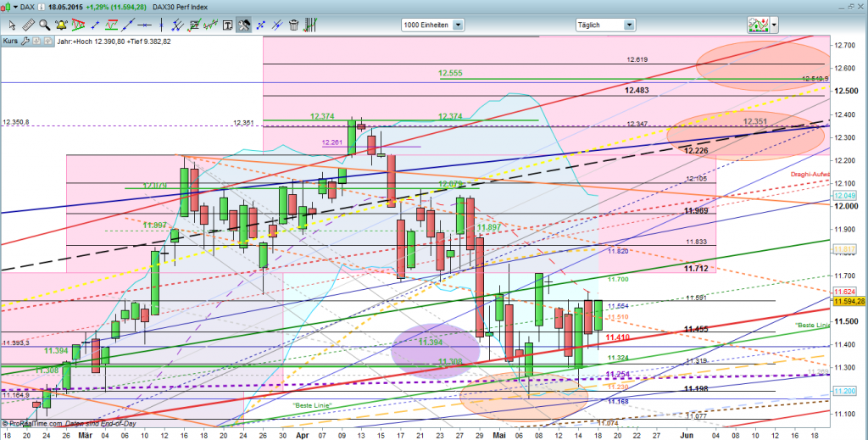Image resolution: width=868 pixels, height=440 pixels.
Task: Expand the indicator button dropdown arrow
Action: [774, 25]
